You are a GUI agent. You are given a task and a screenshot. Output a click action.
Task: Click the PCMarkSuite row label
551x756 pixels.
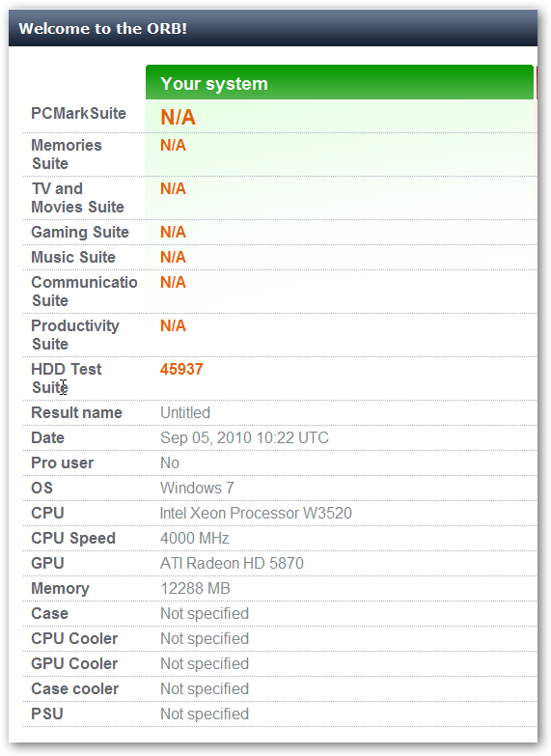point(78,113)
